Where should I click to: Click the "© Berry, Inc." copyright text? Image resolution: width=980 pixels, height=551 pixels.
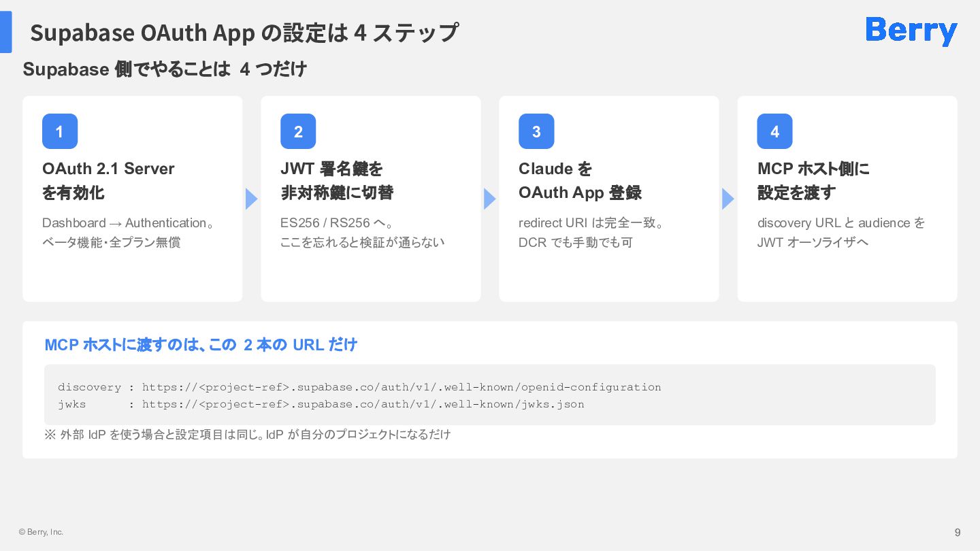[x=41, y=532]
